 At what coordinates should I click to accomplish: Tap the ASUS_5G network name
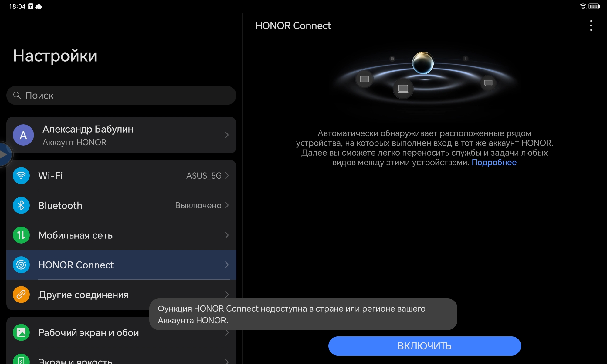[x=204, y=176]
